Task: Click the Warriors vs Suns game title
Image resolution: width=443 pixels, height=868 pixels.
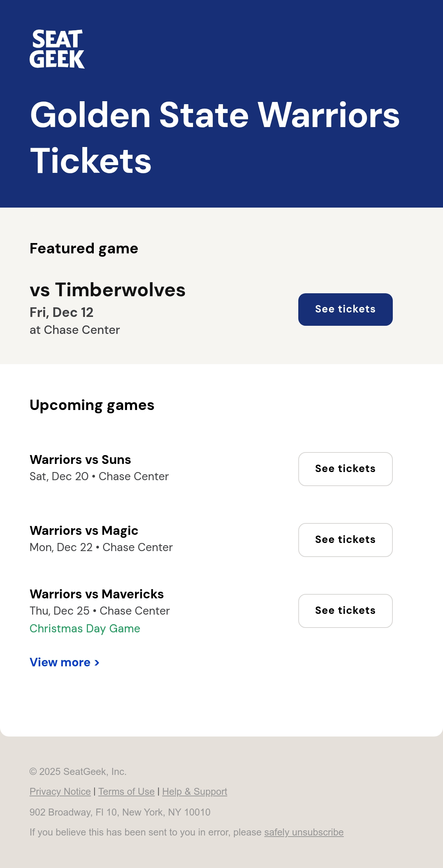Action: coord(80,459)
